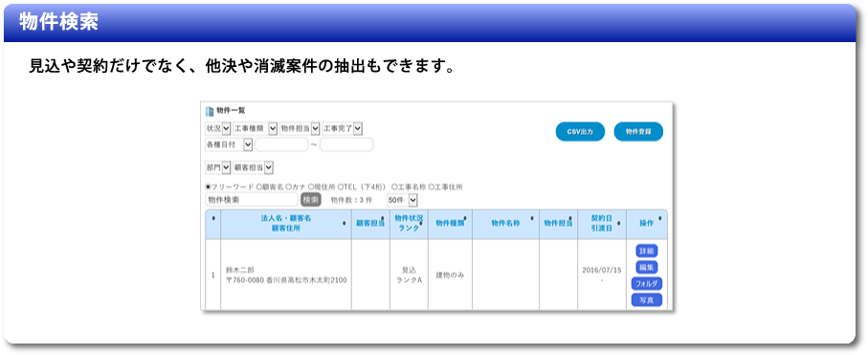Select the 現住所 radio button
Viewport: 868px width, 355px height.
point(311,188)
